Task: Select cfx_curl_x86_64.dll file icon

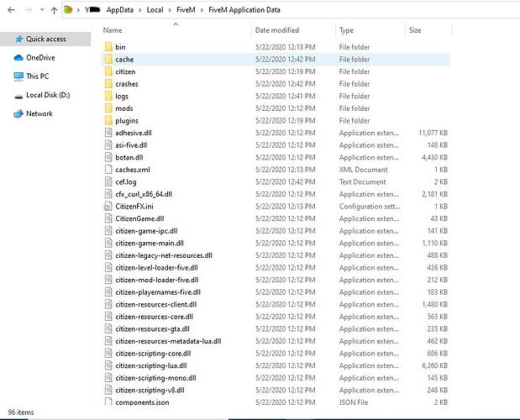Action: pos(108,194)
